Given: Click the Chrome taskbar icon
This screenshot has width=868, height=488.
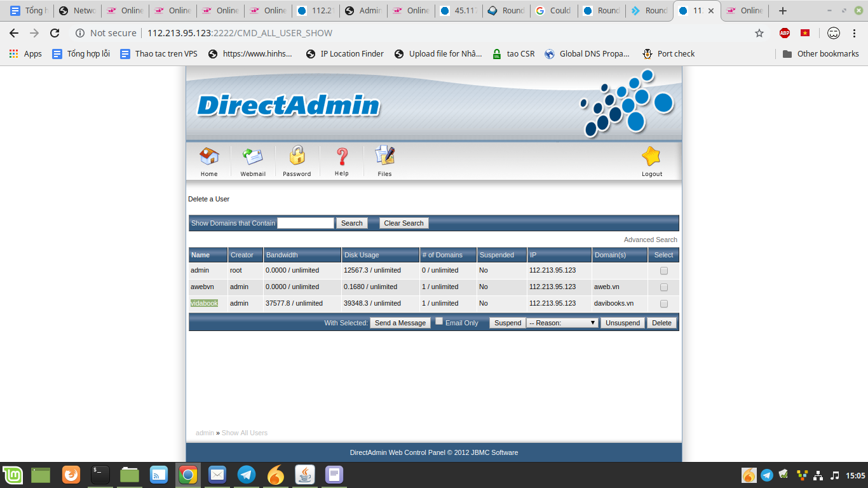Looking at the screenshot, I should pyautogui.click(x=187, y=475).
